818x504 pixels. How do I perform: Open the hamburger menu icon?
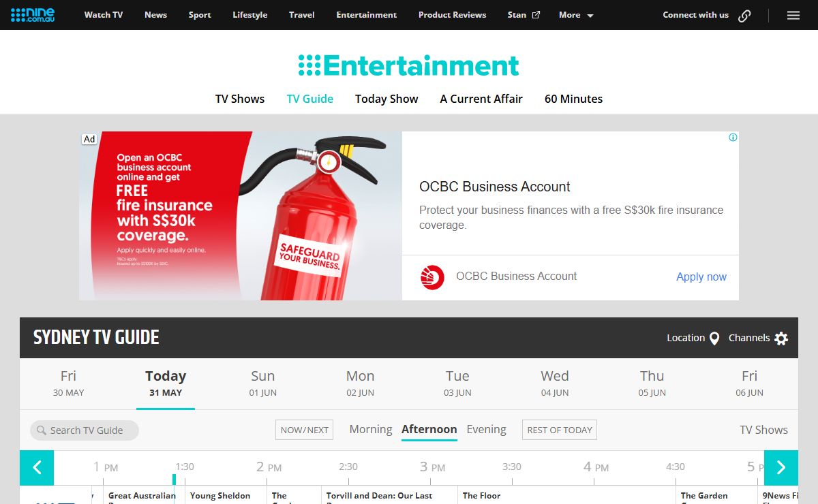pos(793,15)
